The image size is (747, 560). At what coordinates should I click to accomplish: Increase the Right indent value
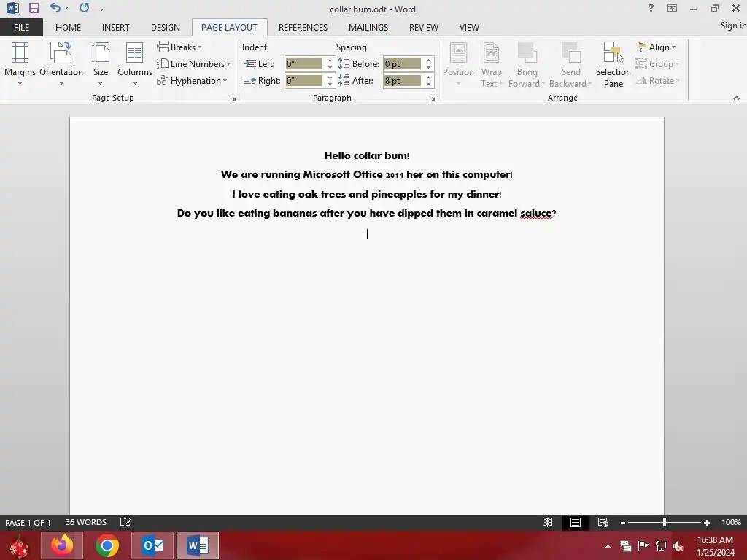[x=330, y=77]
